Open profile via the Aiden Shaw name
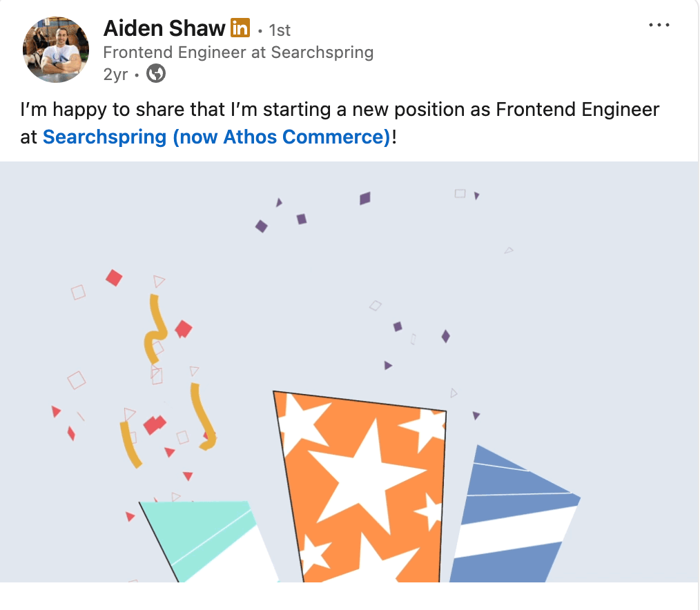Viewport: 700px width, 610px height. (x=164, y=28)
